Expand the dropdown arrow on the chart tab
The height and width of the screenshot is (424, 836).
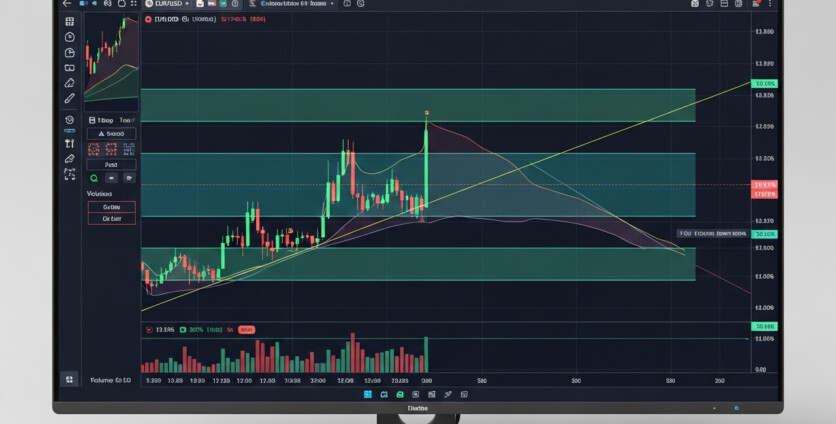[x=332, y=4]
